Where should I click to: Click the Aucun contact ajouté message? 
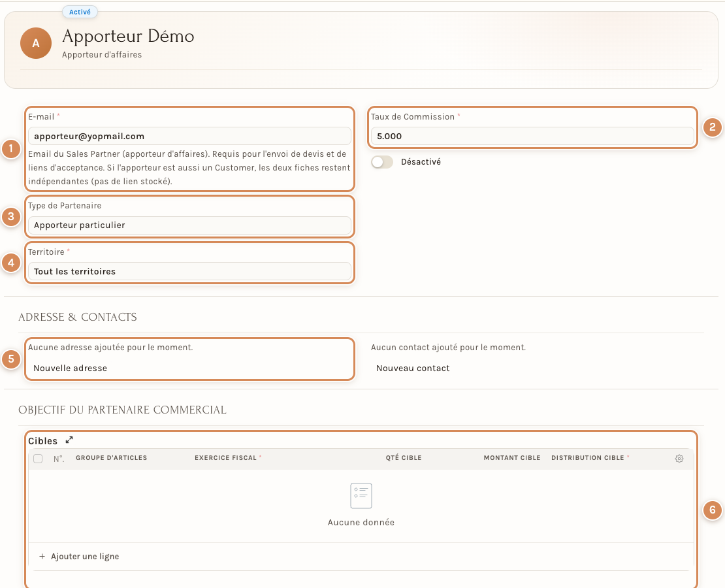pos(449,348)
